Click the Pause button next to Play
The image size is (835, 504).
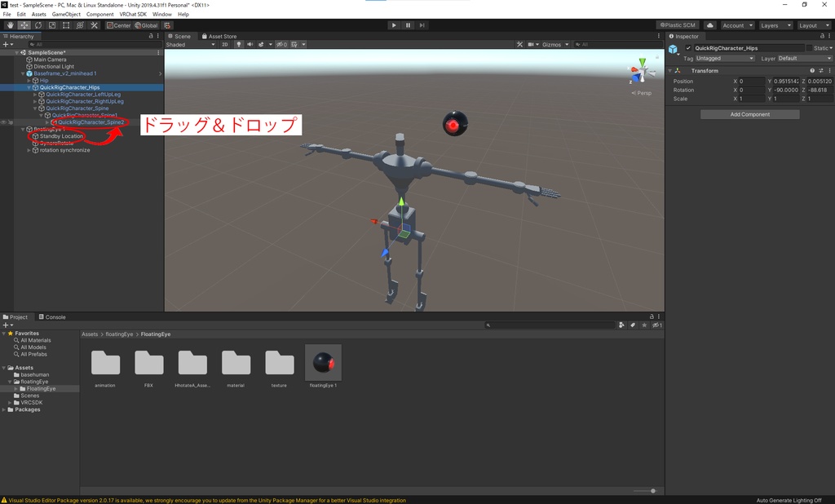click(407, 24)
